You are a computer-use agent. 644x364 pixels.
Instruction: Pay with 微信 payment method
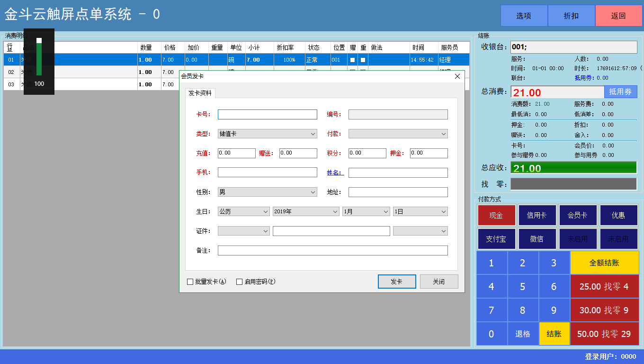tap(537, 238)
